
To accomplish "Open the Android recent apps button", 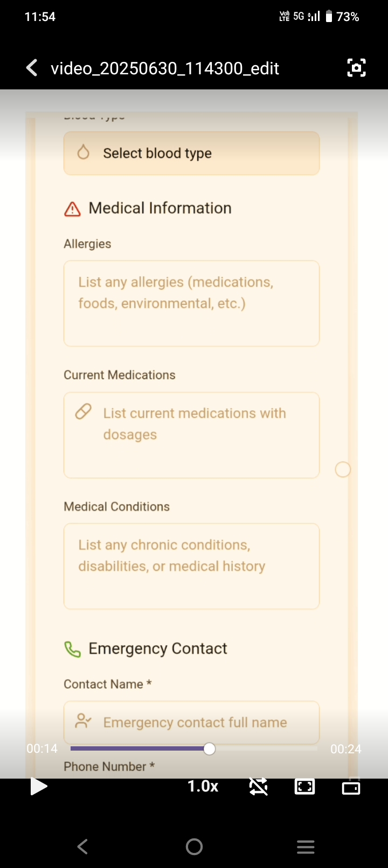I will [x=306, y=847].
